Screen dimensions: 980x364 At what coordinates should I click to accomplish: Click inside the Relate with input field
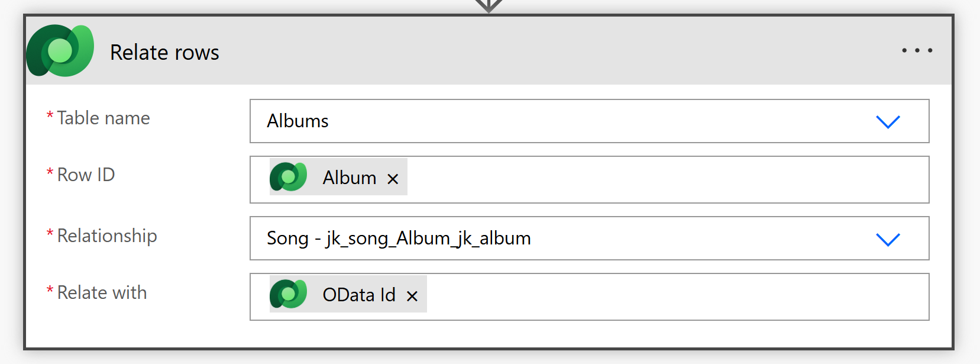651,297
